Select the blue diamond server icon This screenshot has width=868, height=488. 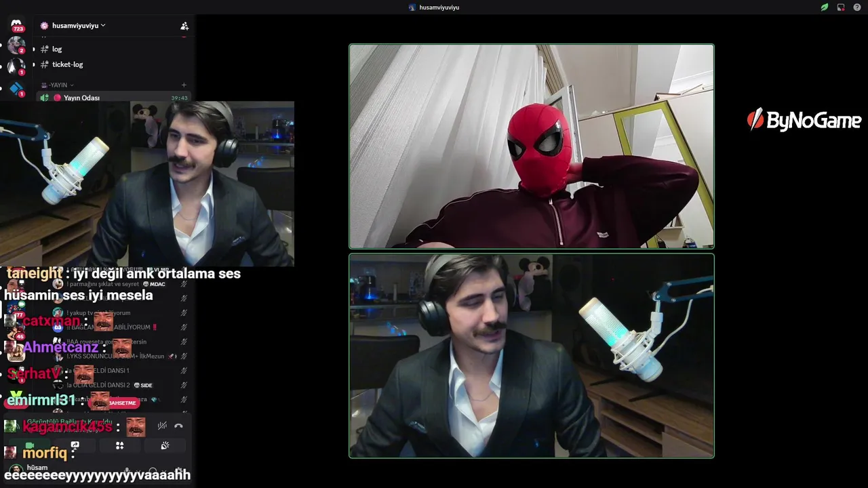(x=16, y=89)
